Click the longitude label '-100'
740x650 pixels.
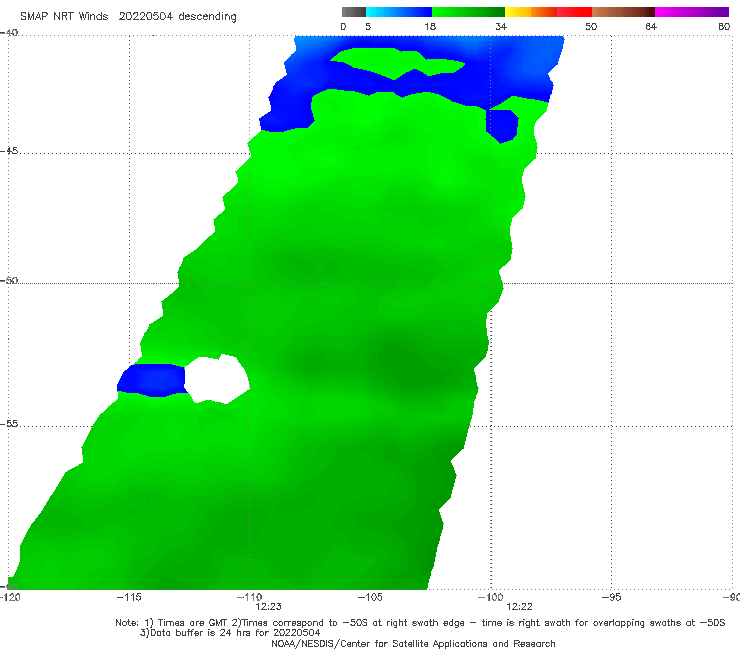pos(490,597)
